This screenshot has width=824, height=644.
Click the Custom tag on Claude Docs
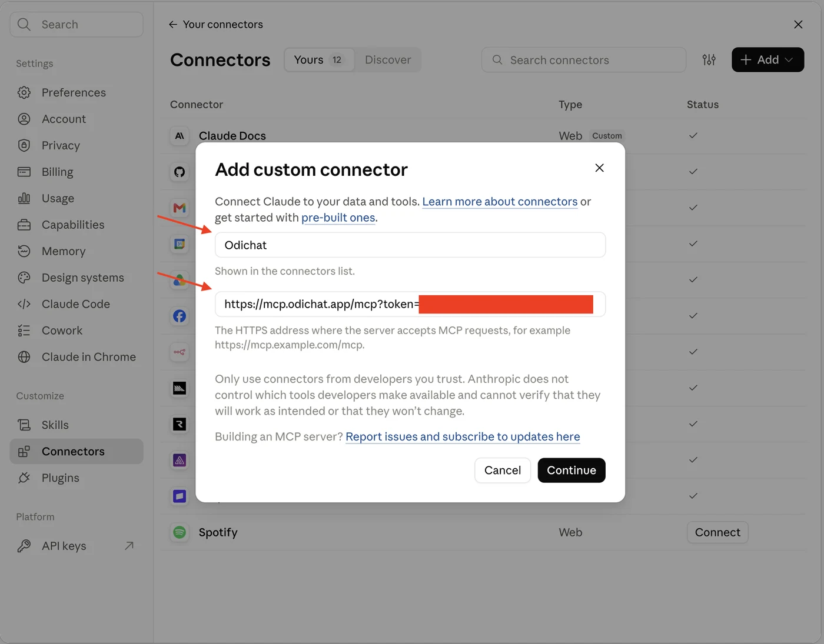pyautogui.click(x=607, y=136)
